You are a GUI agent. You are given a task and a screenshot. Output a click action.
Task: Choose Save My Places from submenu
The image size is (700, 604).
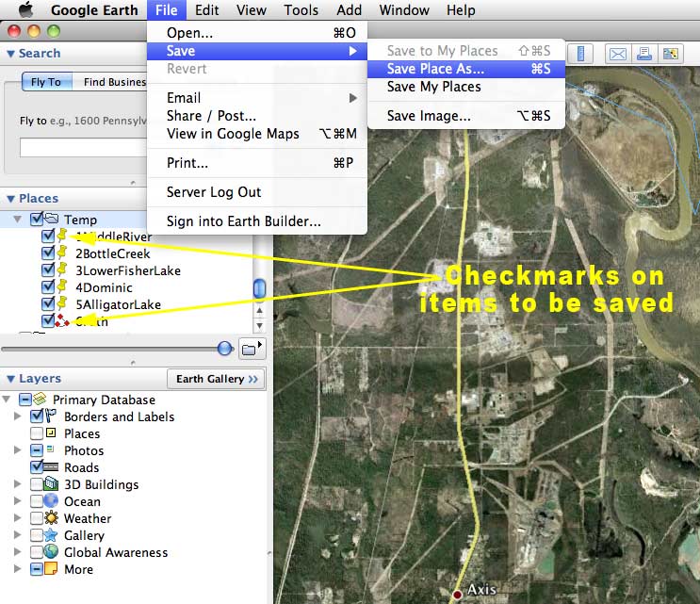[466, 87]
